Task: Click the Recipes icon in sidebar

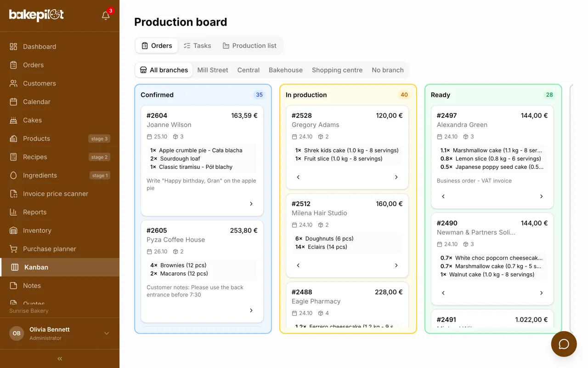Action: coord(14,157)
